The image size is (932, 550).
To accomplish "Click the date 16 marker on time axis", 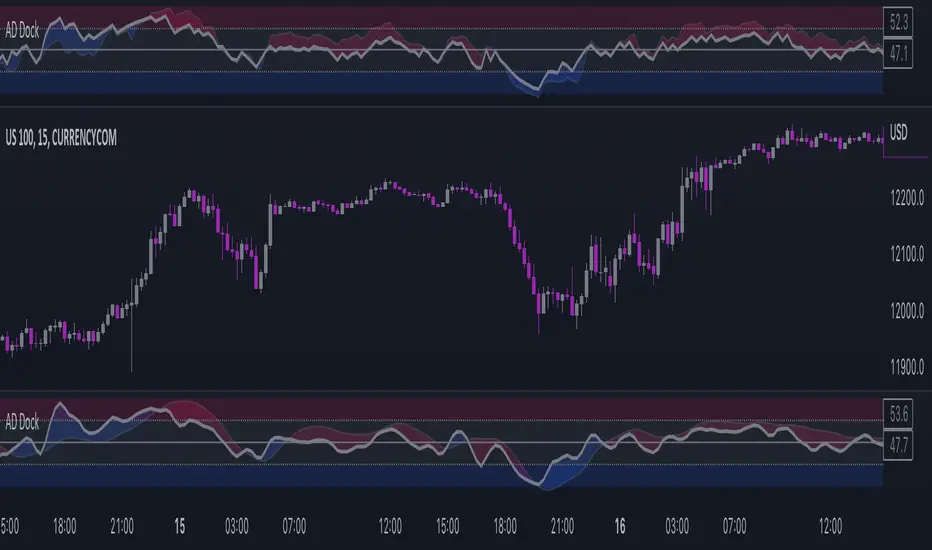I will pos(620,526).
